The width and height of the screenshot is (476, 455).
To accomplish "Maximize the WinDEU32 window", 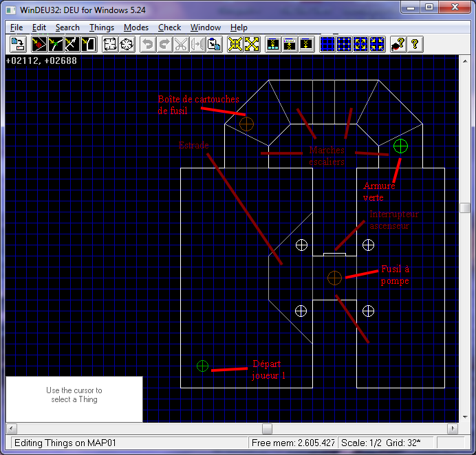I will (x=429, y=8).
